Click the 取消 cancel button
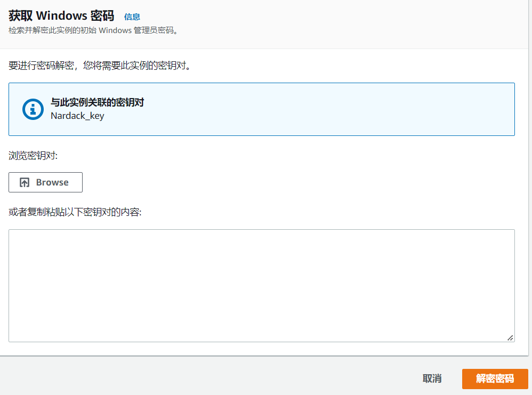 tap(432, 378)
